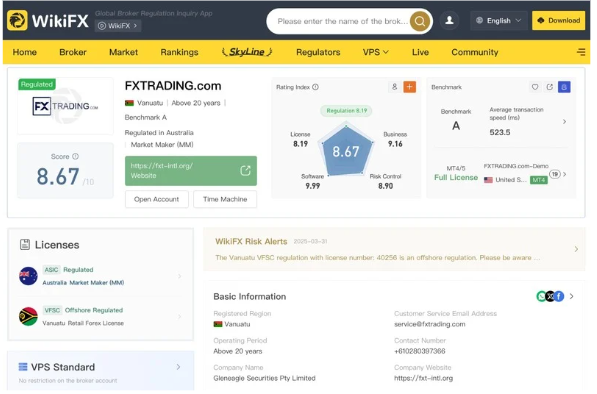Click the X (Twitter) social icon
The image size is (597, 394).
(x=550, y=296)
